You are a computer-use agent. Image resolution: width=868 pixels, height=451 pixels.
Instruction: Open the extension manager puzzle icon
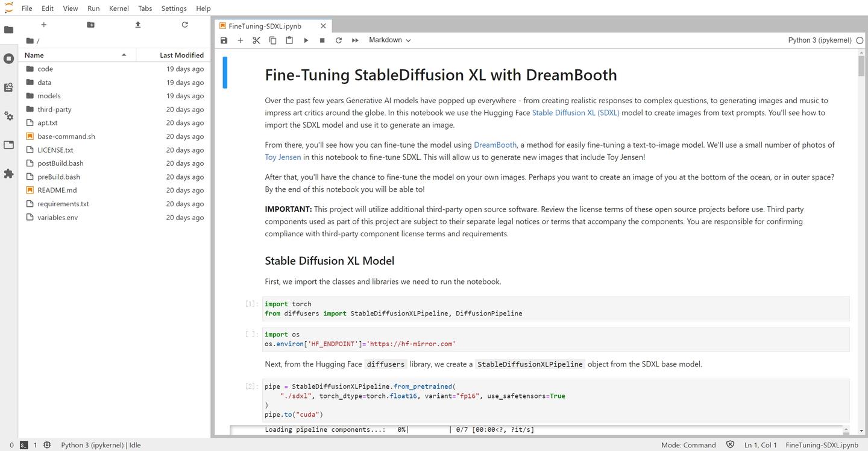[8, 174]
